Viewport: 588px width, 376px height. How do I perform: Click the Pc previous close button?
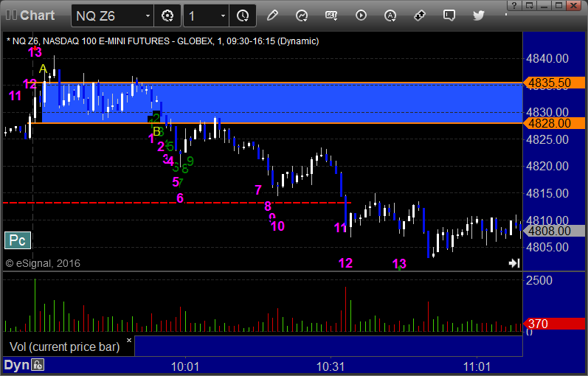pyautogui.click(x=18, y=240)
